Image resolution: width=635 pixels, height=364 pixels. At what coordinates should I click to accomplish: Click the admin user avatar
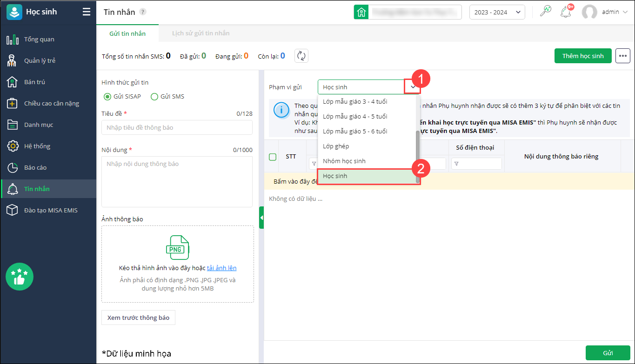589,12
